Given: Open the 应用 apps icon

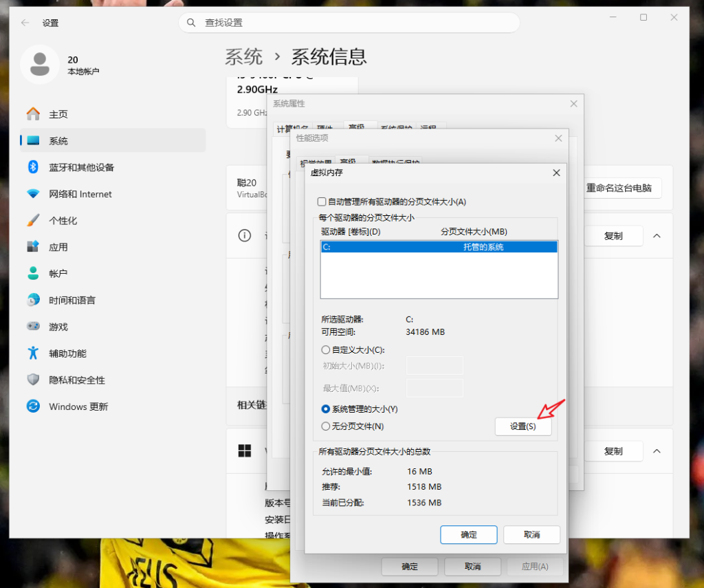Looking at the screenshot, I should 33,247.
